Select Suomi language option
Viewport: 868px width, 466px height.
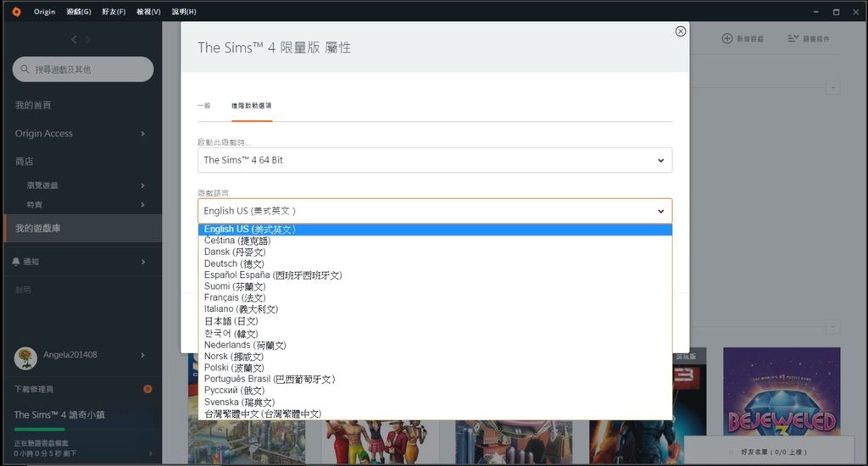(x=435, y=286)
